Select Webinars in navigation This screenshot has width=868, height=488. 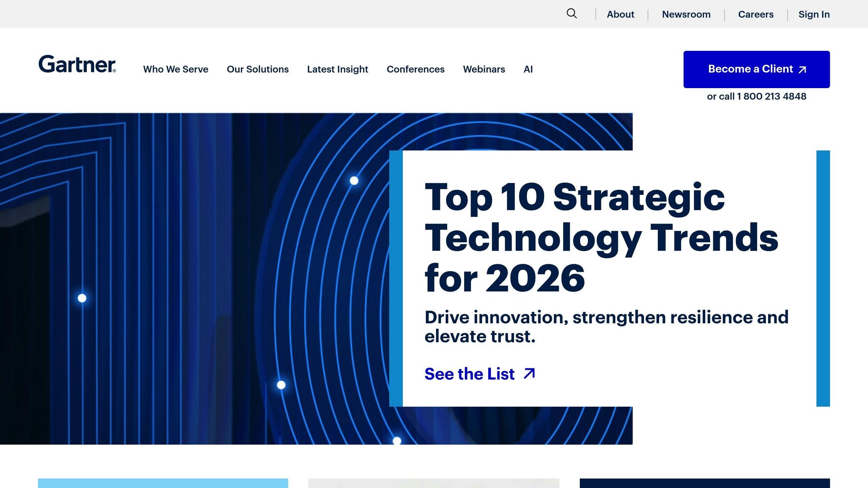point(484,69)
